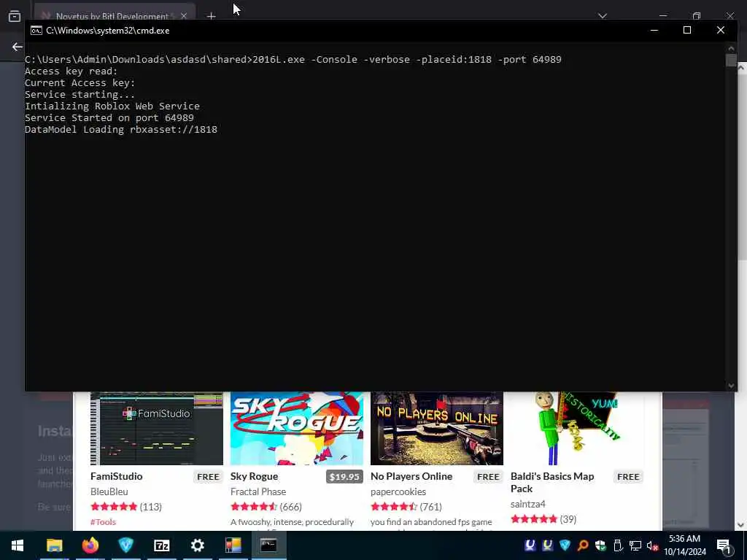Click FamiStudio star rating (113)
The height and width of the screenshot is (560, 747).
[x=125, y=507]
